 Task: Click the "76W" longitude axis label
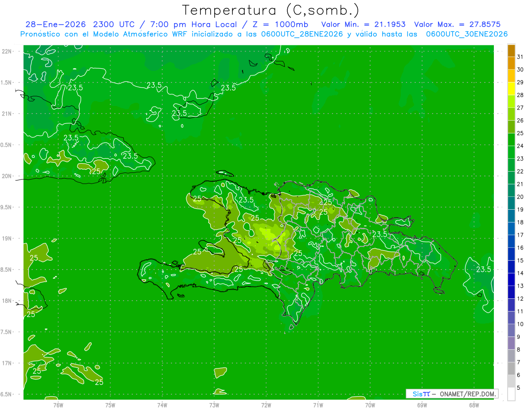point(58,405)
